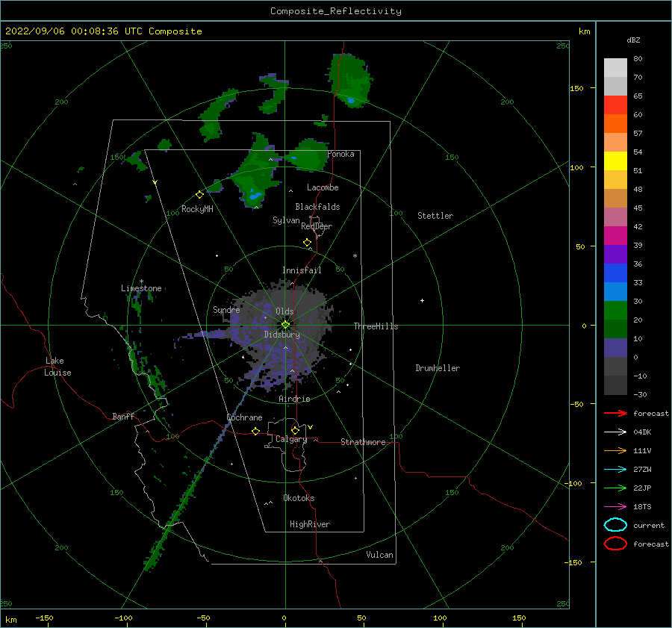Click the RedDeer city label
Screen dimensions: 672x628
(x=317, y=226)
